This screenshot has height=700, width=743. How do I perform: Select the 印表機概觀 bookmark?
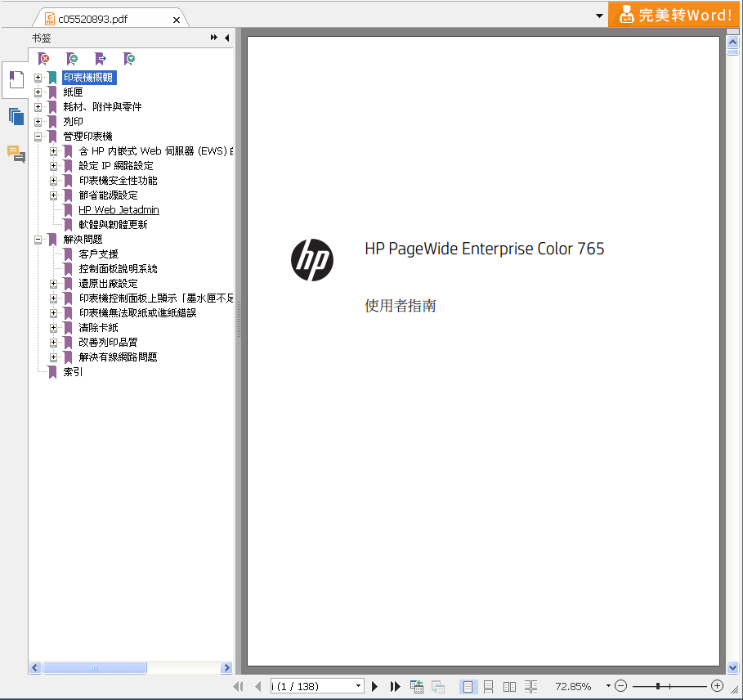[89, 77]
